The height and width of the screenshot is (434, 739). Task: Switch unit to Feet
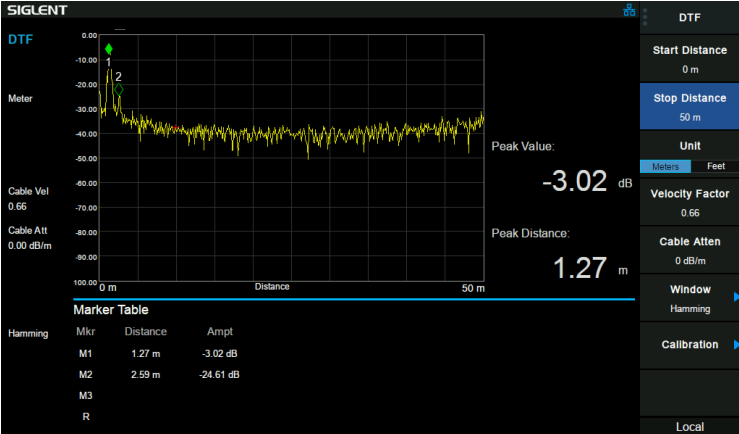tap(715, 166)
